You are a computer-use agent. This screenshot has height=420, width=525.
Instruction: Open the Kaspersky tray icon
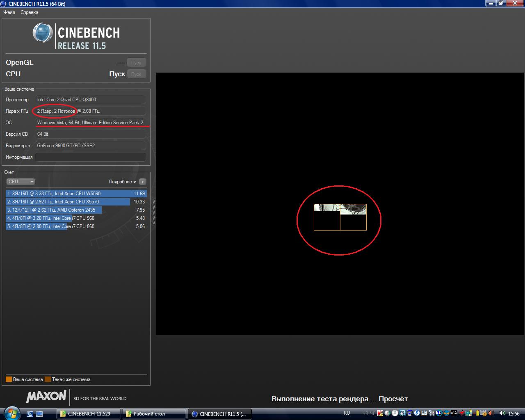pyautogui.click(x=380, y=413)
